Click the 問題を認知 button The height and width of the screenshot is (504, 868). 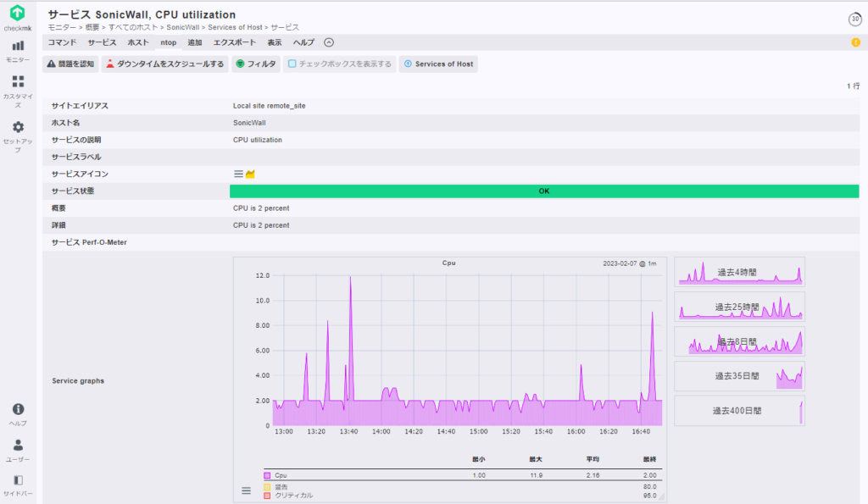click(x=70, y=64)
